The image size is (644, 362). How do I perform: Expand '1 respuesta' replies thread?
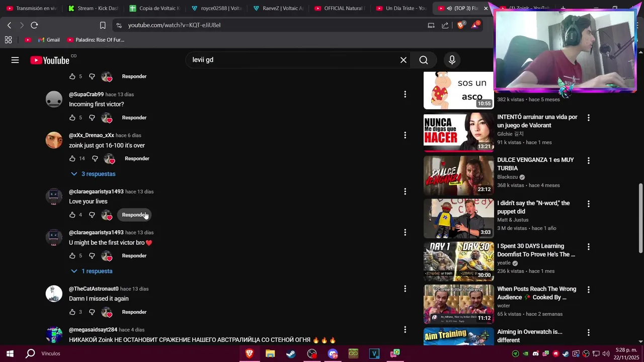pos(92,271)
